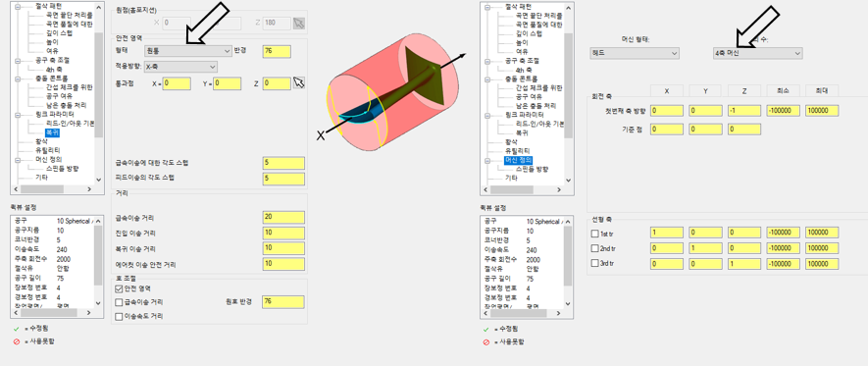Select 스핀들 방향 in the left tree
The width and height of the screenshot is (868, 366).
click(63, 169)
